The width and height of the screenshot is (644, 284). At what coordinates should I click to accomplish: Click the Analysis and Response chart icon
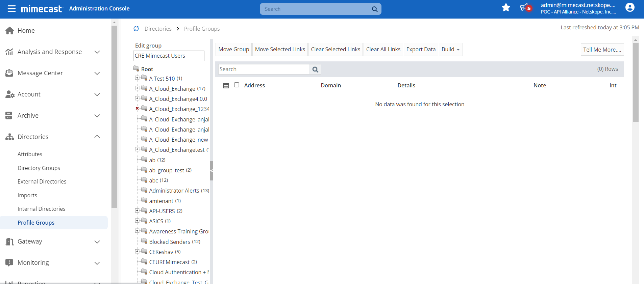pos(9,52)
